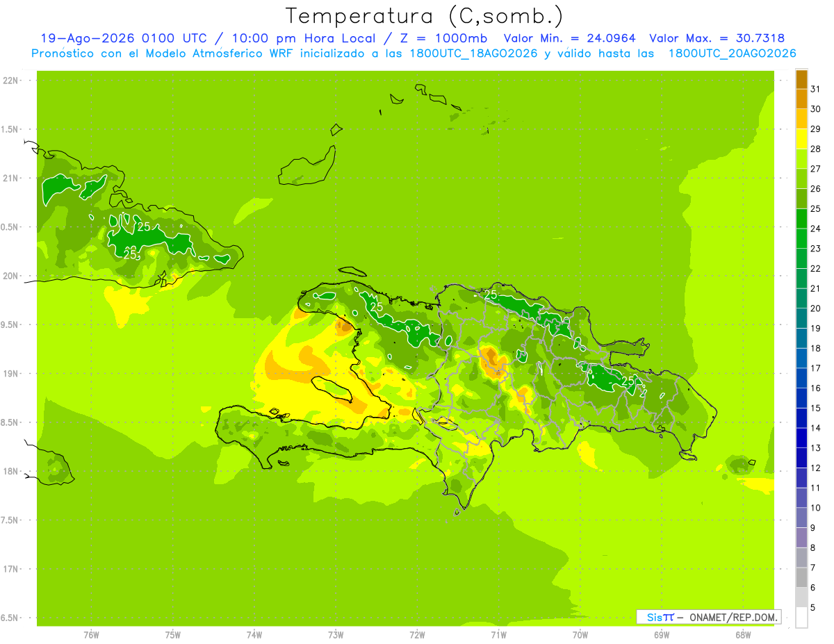Click the "1800UTC_20AGO2026" valid-until time
This screenshot has height=644, width=834.
point(732,53)
